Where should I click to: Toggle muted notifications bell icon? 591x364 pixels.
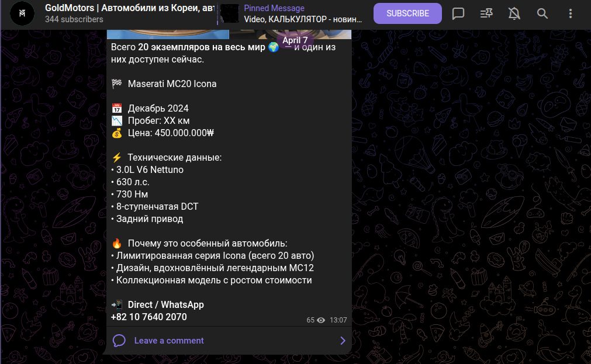coord(514,13)
